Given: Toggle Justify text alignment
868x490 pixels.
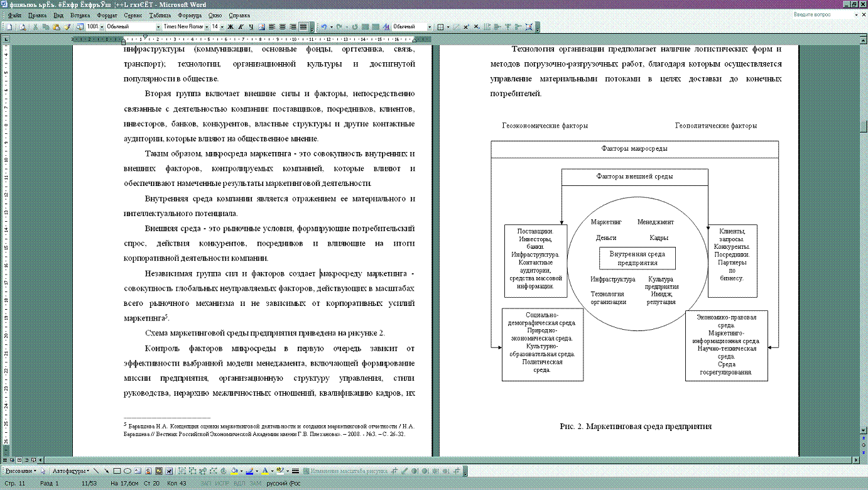Looking at the screenshot, I should (x=303, y=27).
